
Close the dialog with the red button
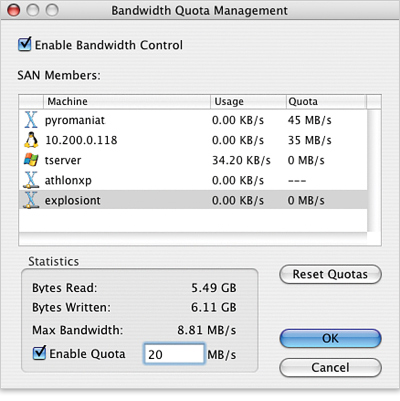pos(14,10)
